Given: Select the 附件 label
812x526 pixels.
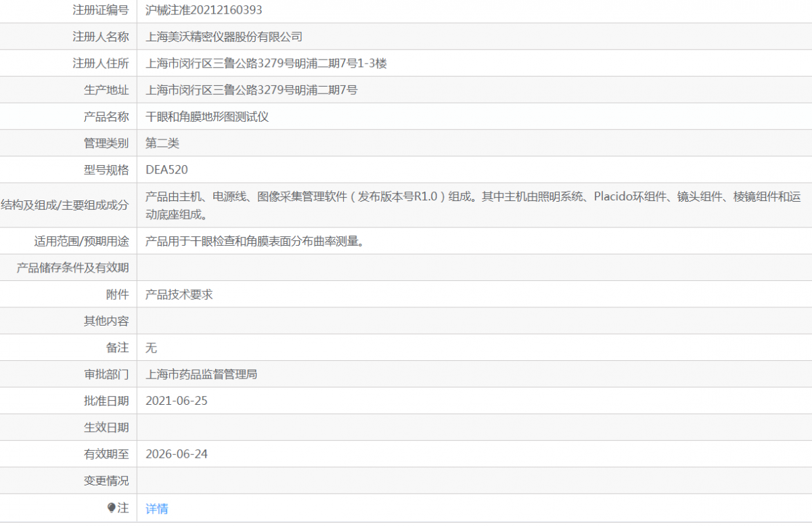Looking at the screenshot, I should 118,294.
